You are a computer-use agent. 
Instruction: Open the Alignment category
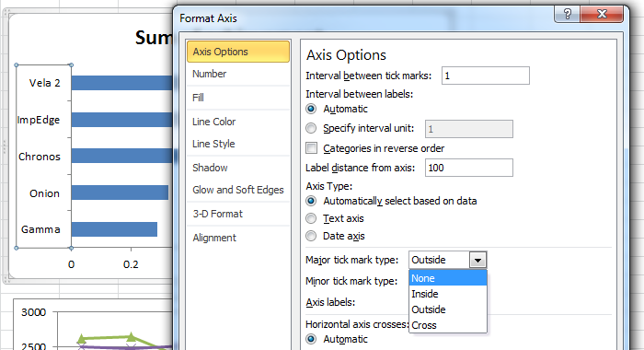238,238
